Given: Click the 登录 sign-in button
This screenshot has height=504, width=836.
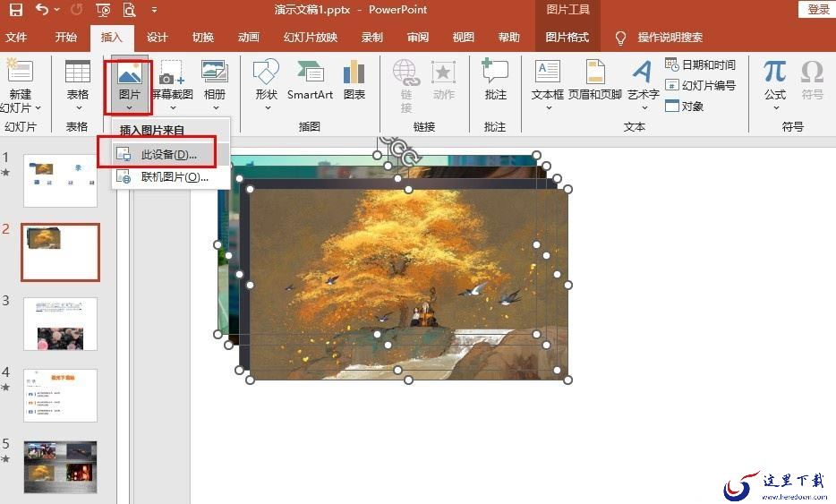Looking at the screenshot, I should click(x=817, y=9).
